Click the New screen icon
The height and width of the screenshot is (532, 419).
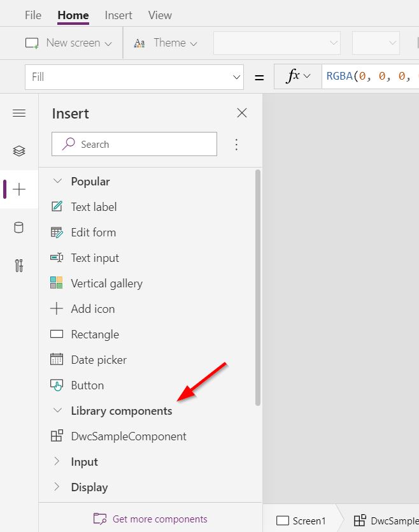click(32, 43)
